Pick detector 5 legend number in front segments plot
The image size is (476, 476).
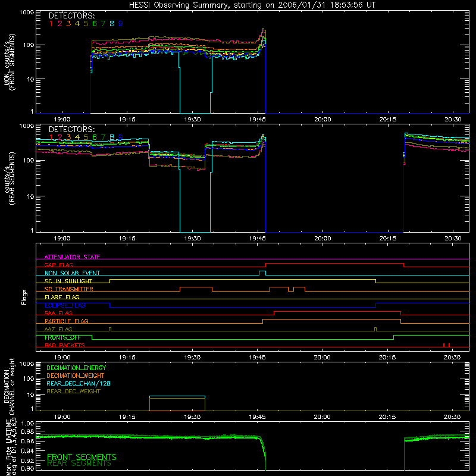(86, 24)
